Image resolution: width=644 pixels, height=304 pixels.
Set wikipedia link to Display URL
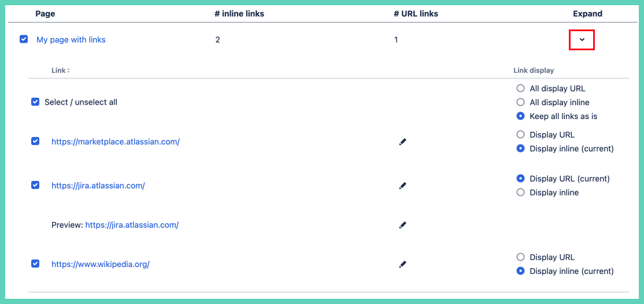[520, 257]
